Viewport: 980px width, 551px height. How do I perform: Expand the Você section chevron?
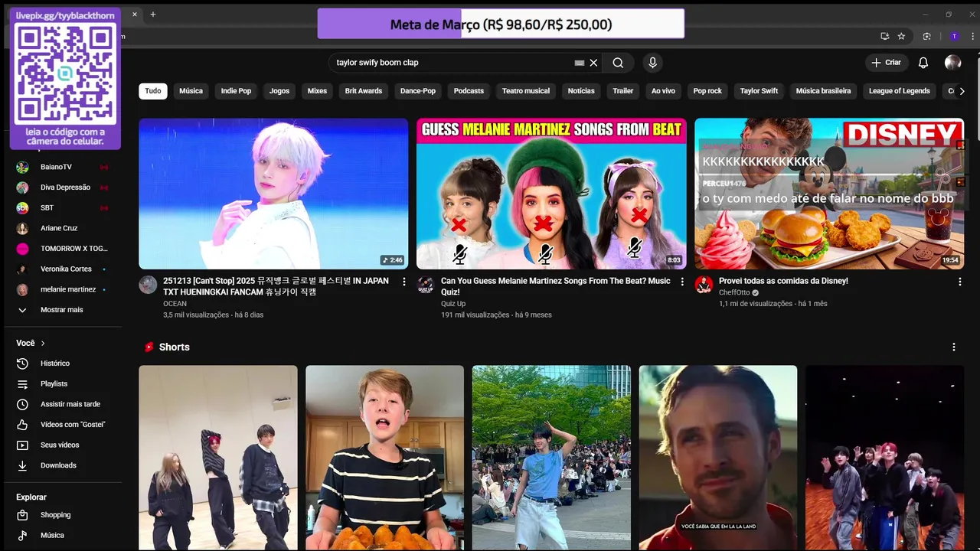[x=43, y=344]
